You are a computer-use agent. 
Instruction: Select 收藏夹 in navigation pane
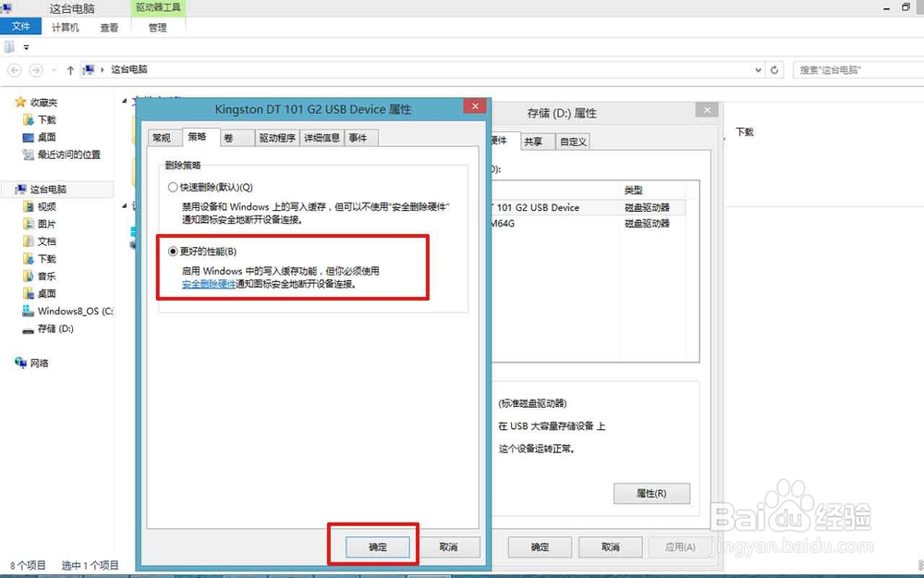[x=43, y=103]
